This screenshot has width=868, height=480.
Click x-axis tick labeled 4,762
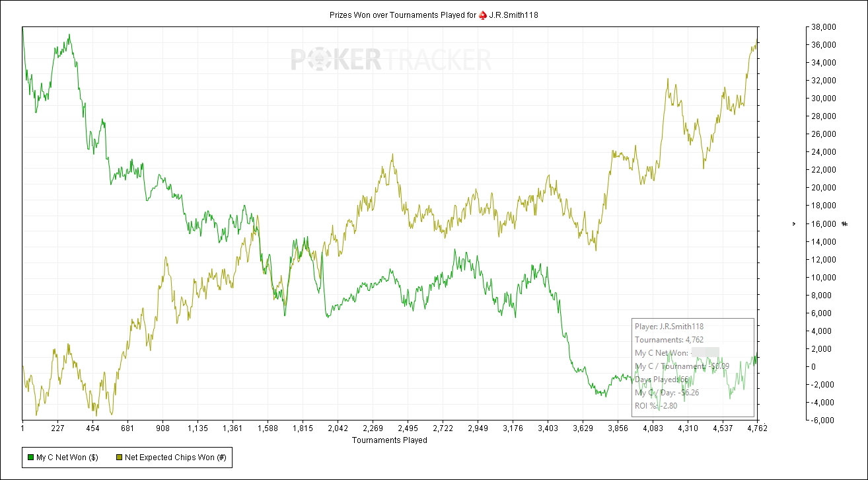(x=757, y=428)
